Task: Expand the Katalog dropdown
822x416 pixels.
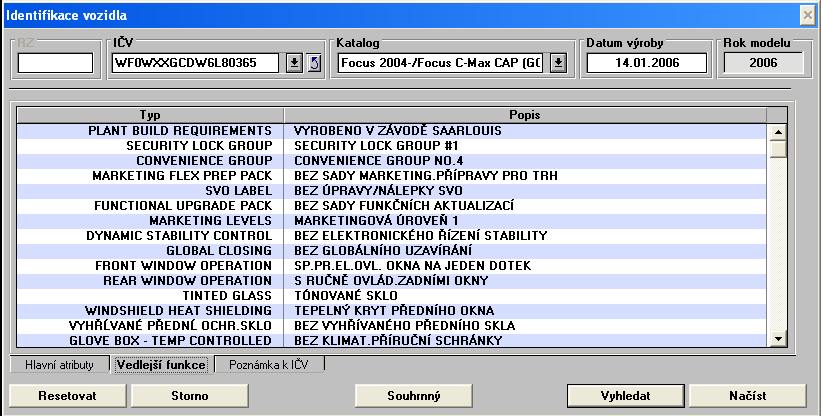Action: coord(558,63)
